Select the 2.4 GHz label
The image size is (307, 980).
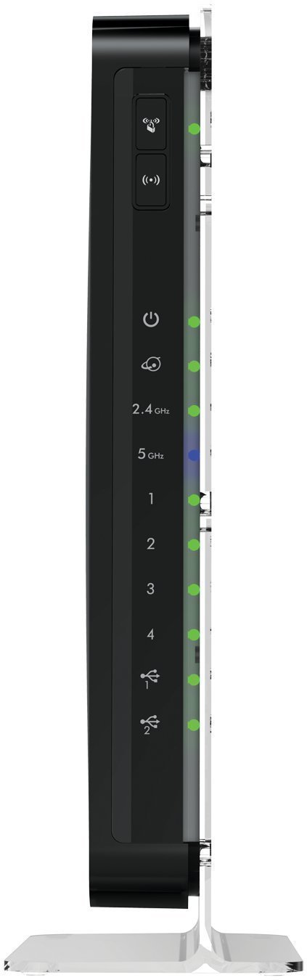tap(150, 411)
